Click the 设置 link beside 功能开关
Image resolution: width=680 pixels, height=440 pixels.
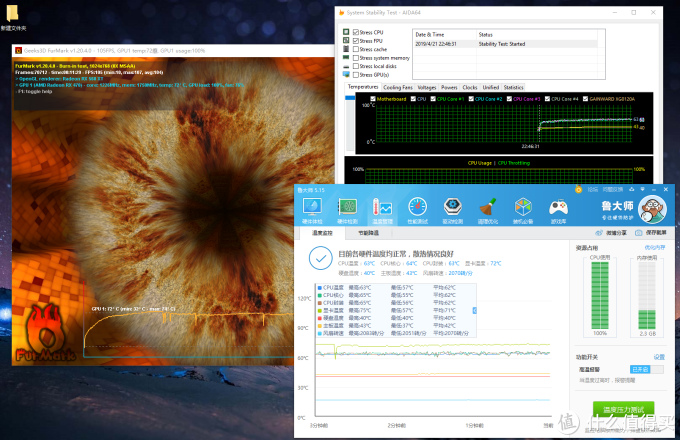point(659,357)
